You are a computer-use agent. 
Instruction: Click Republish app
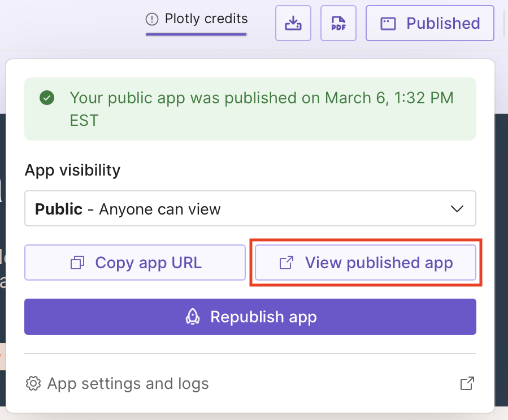coord(250,317)
